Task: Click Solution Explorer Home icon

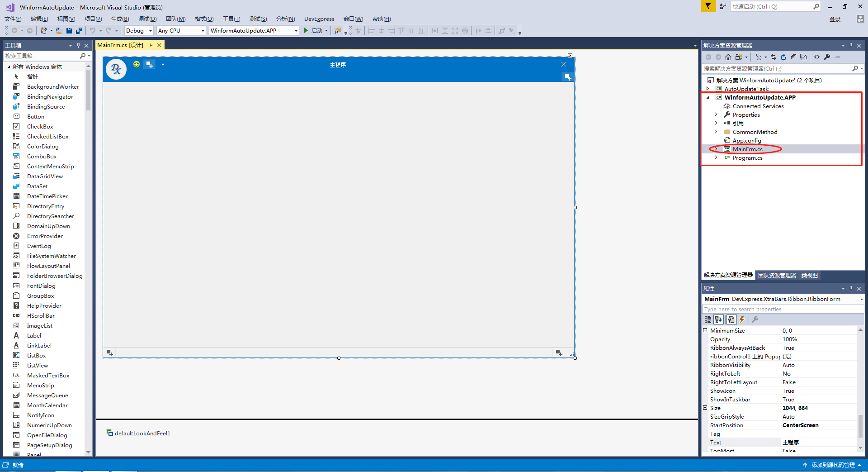Action: pos(728,57)
